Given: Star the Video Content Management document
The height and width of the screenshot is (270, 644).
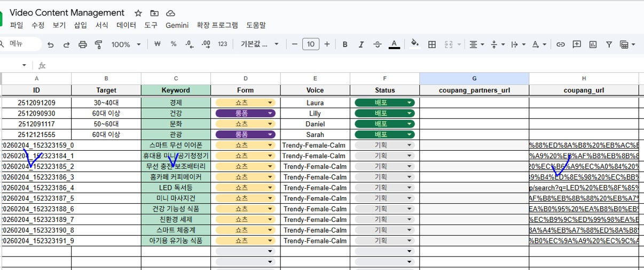Looking at the screenshot, I should coord(138,13).
